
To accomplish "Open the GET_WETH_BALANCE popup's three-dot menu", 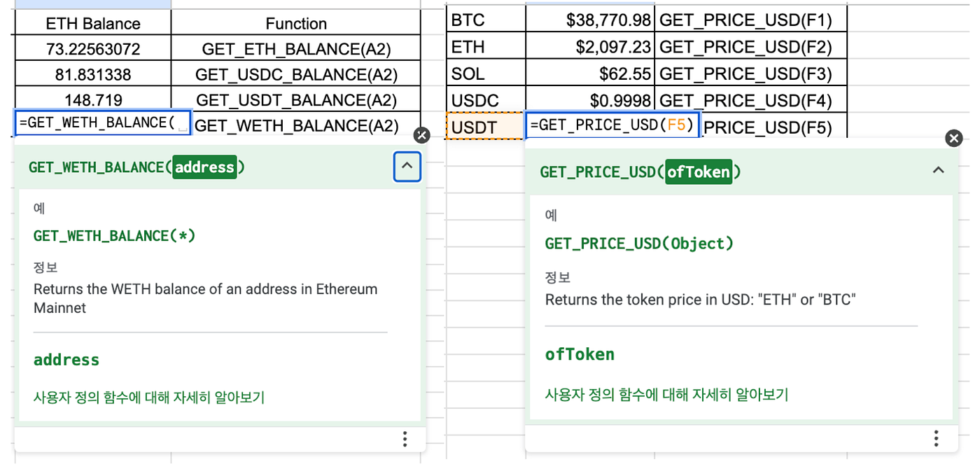I will pyautogui.click(x=405, y=439).
